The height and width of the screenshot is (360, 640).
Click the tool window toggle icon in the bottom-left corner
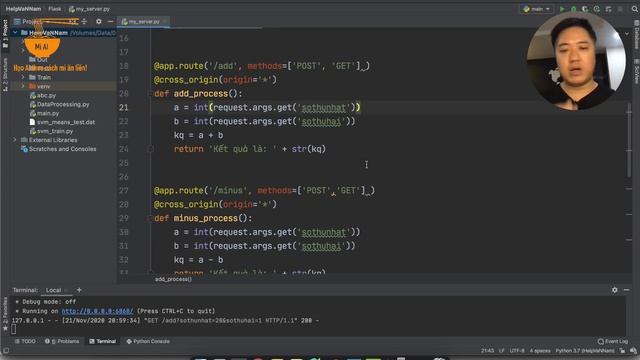pyautogui.click(x=5, y=351)
